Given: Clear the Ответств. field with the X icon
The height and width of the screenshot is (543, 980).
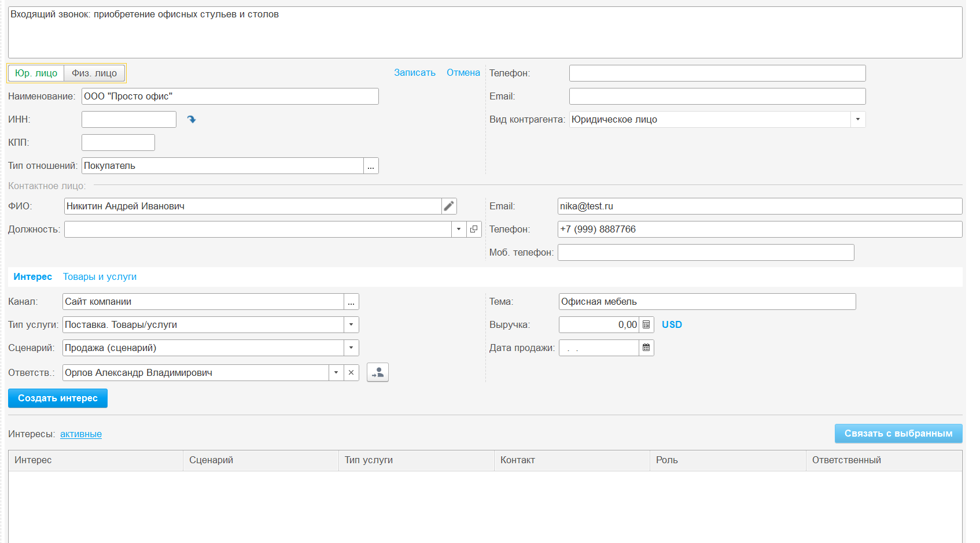Looking at the screenshot, I should [351, 373].
